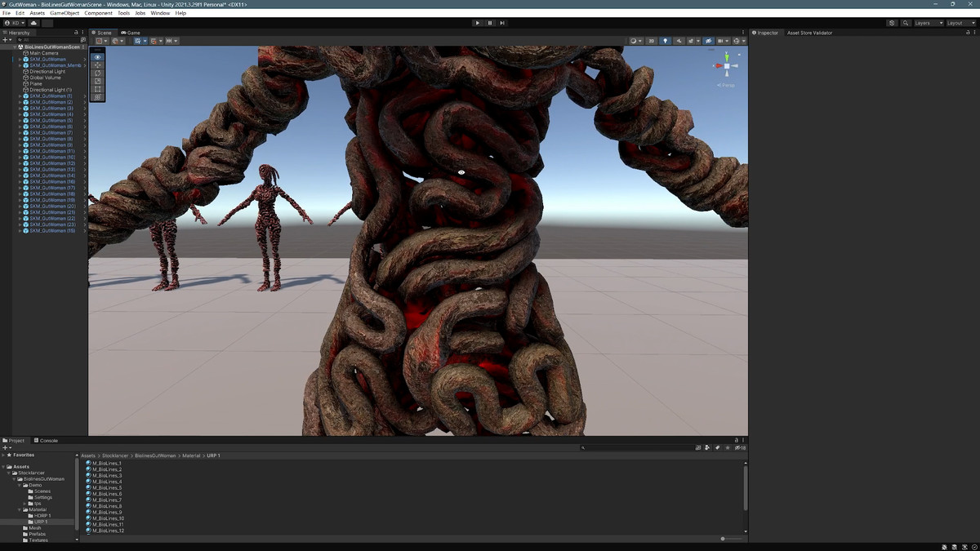Open the Undo History icon

click(x=892, y=23)
